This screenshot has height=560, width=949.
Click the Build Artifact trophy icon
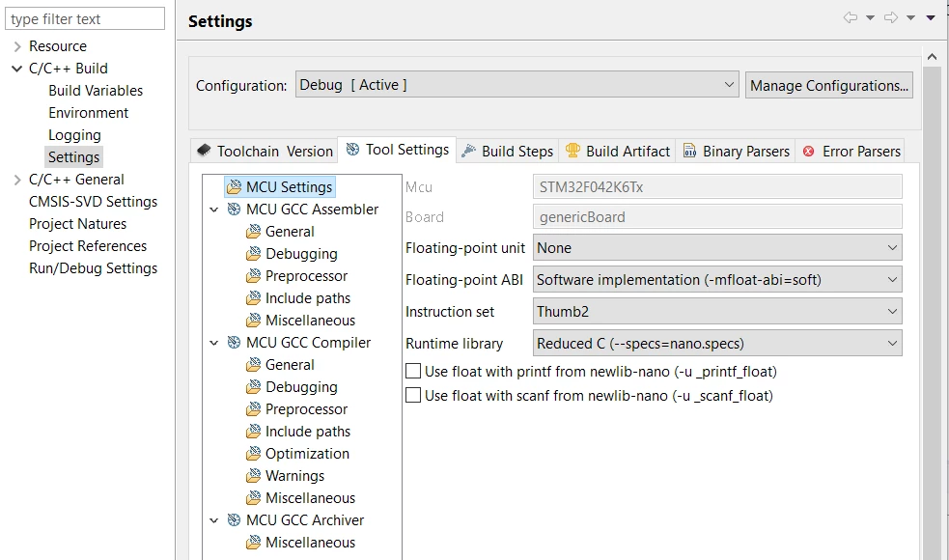point(572,151)
